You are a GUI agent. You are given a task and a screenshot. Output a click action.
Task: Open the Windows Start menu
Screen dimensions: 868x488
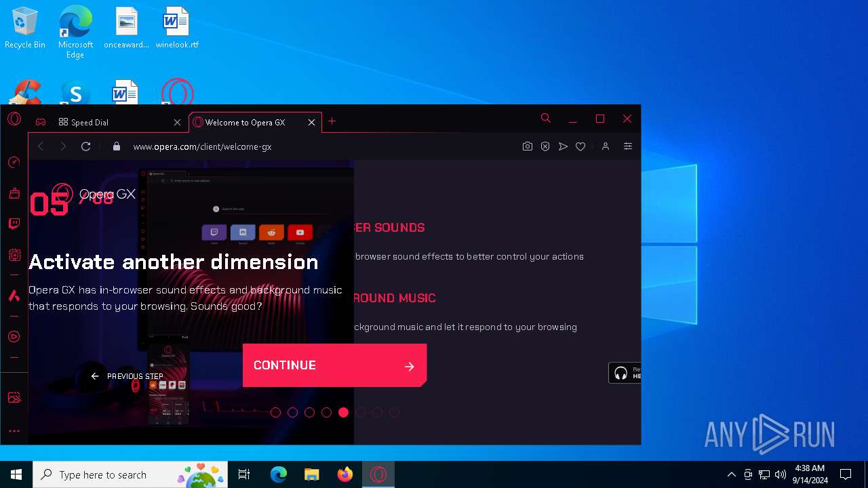[x=16, y=474]
